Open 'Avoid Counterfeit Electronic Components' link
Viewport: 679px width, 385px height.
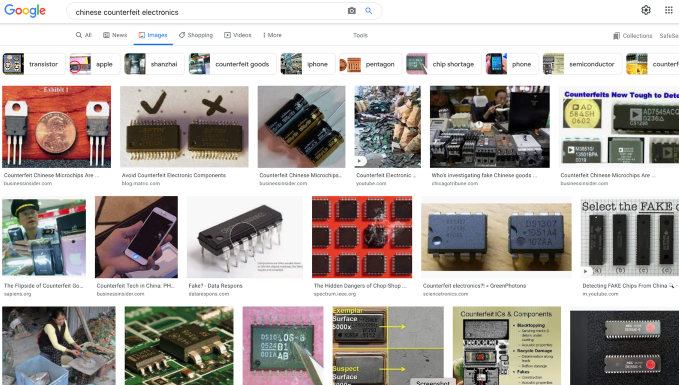(x=174, y=175)
